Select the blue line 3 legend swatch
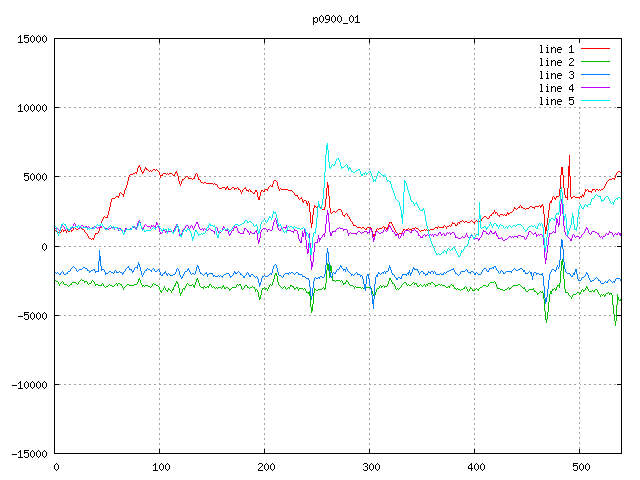The width and height of the screenshot is (640, 480). point(595,75)
